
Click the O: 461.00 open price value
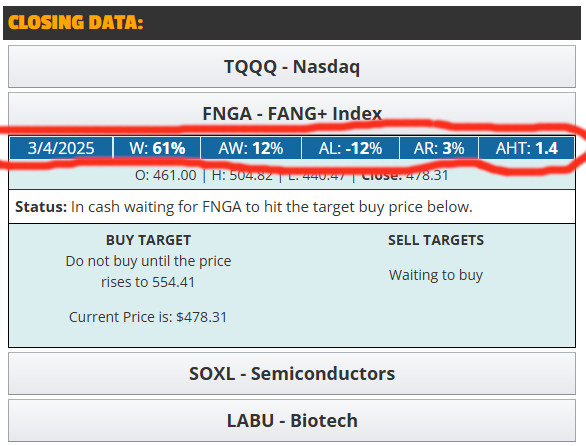tap(166, 175)
